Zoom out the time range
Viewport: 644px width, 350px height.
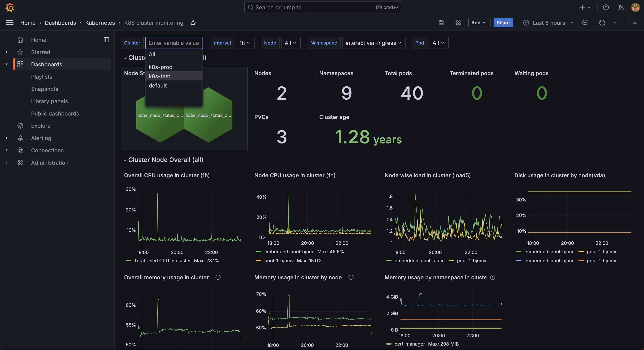(585, 23)
